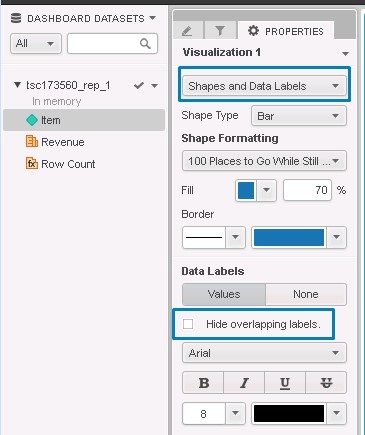Open the font color dropdown arrow
Image resolution: width=365 pixels, height=435 pixels.
point(336,414)
